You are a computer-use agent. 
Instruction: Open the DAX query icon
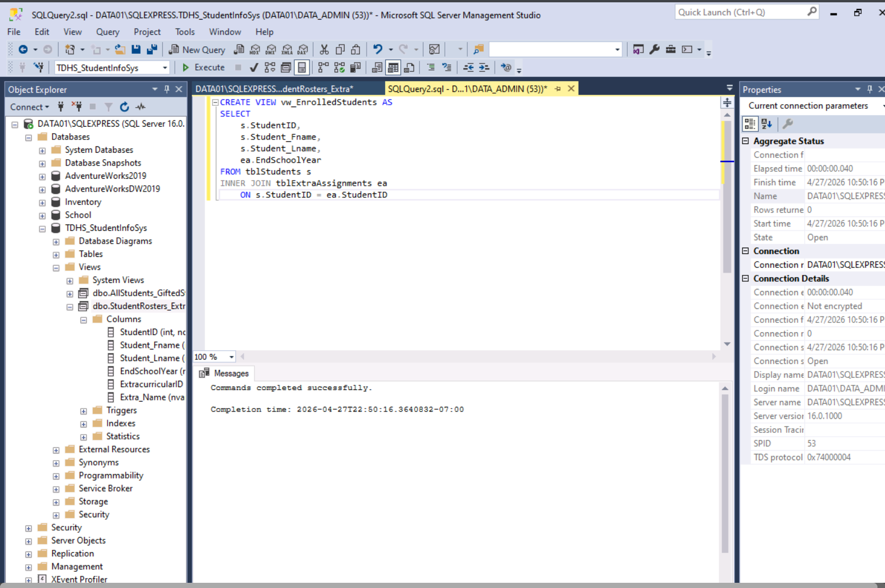pyautogui.click(x=303, y=50)
